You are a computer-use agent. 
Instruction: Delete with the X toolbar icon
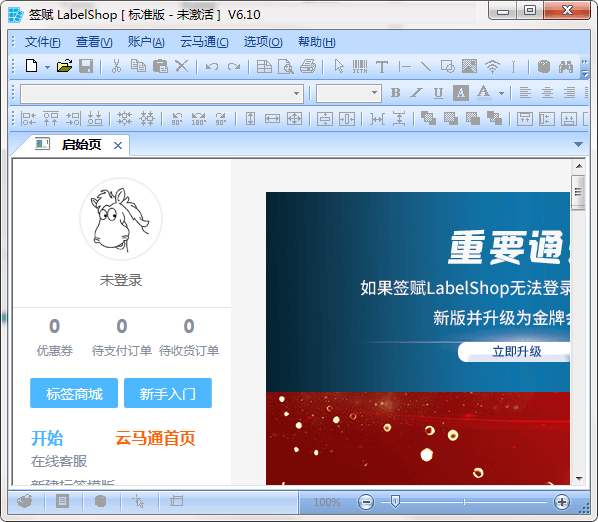[182, 66]
